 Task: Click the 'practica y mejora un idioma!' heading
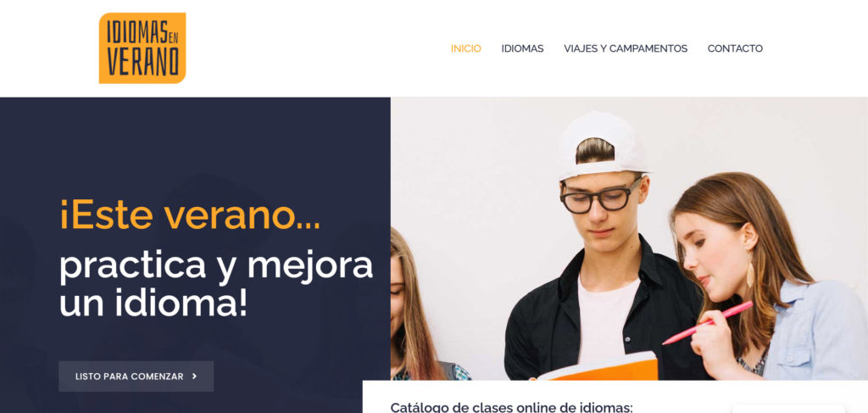216,285
